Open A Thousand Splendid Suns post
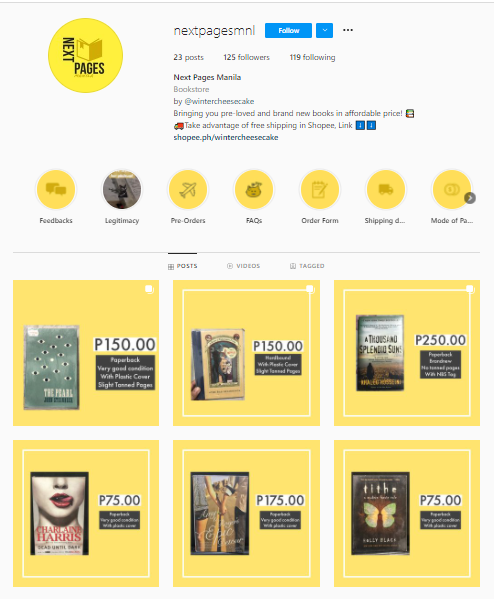Image resolution: width=494 pixels, height=599 pixels. click(x=407, y=353)
